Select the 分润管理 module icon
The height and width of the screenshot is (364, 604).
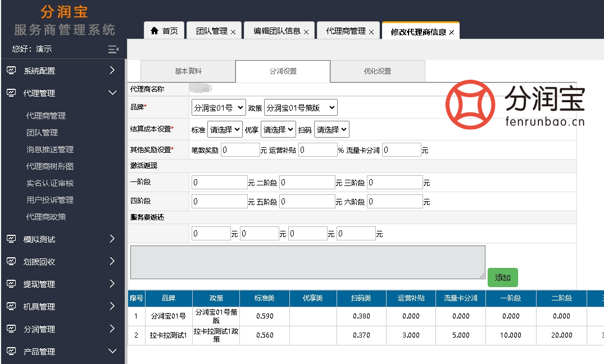12,329
